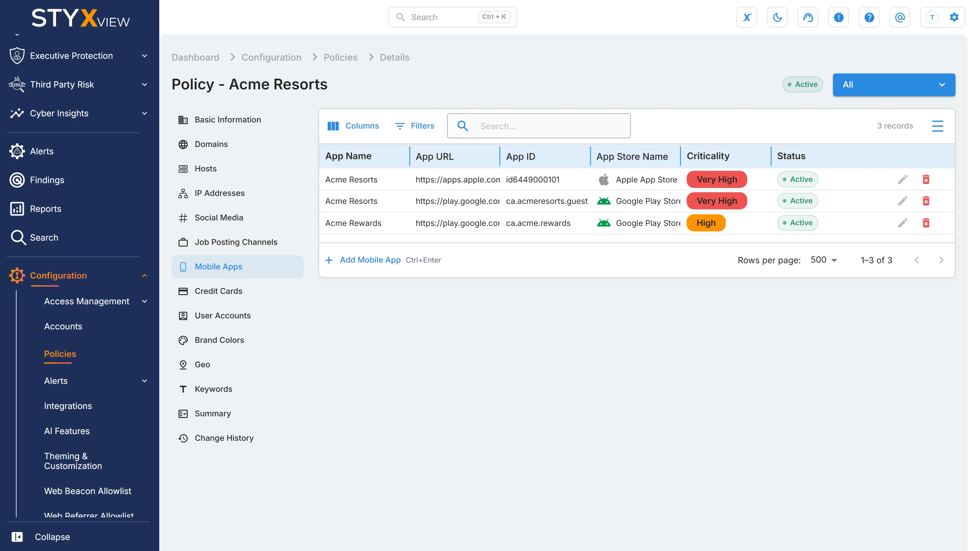The height and width of the screenshot is (551, 980).
Task: Open the help question mark icon
Action: [869, 17]
